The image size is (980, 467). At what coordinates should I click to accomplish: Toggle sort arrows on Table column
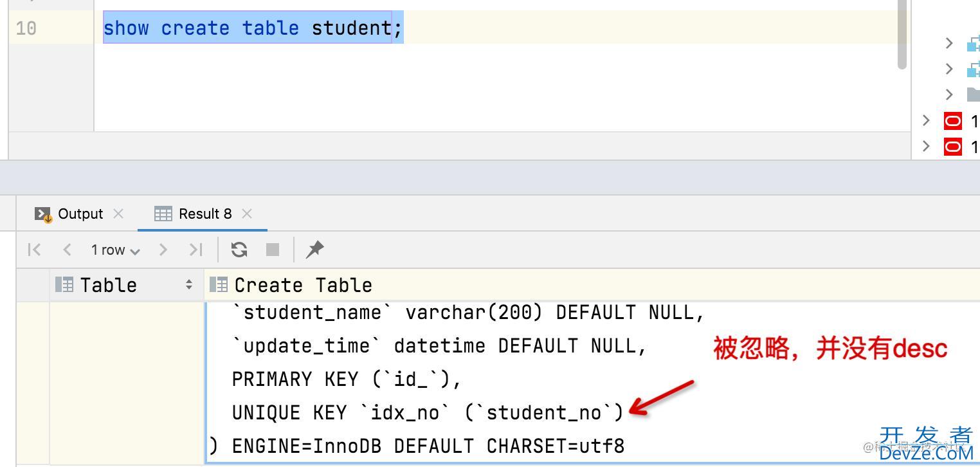click(x=189, y=285)
